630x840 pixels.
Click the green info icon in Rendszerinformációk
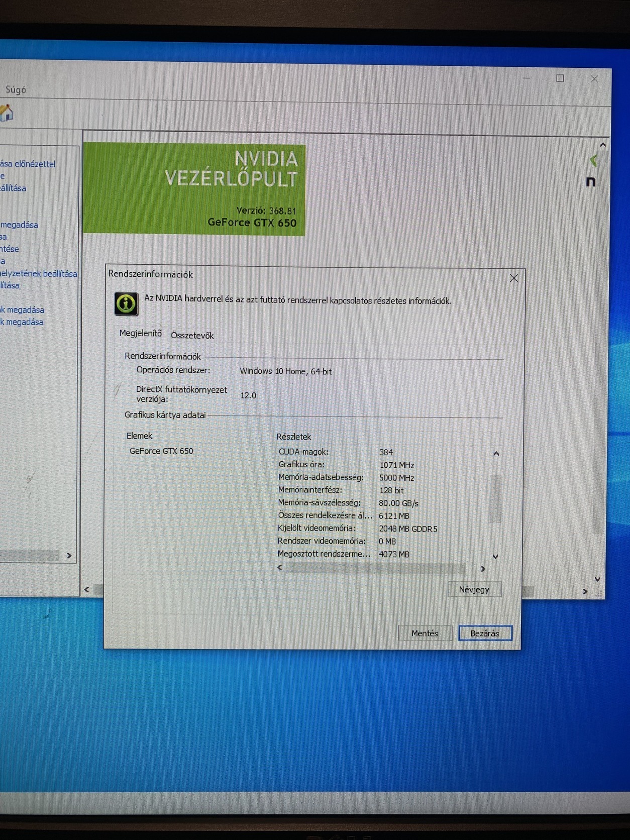coord(126,303)
